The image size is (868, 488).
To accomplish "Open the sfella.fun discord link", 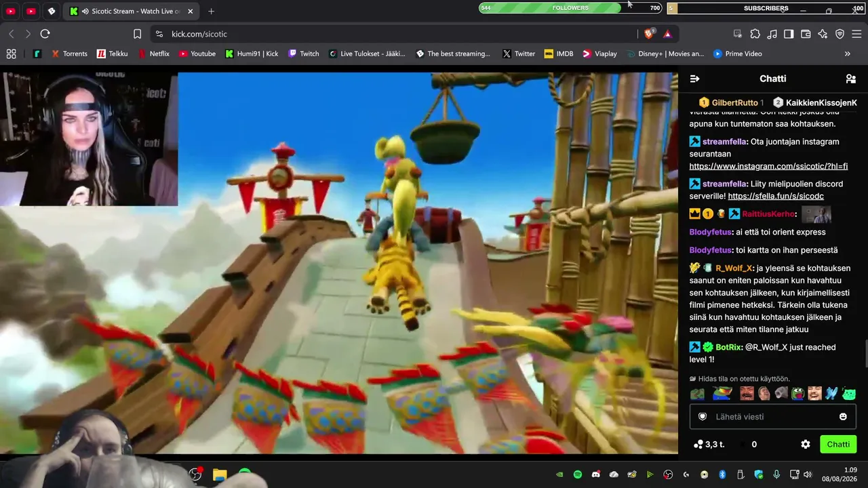I will [776, 196].
